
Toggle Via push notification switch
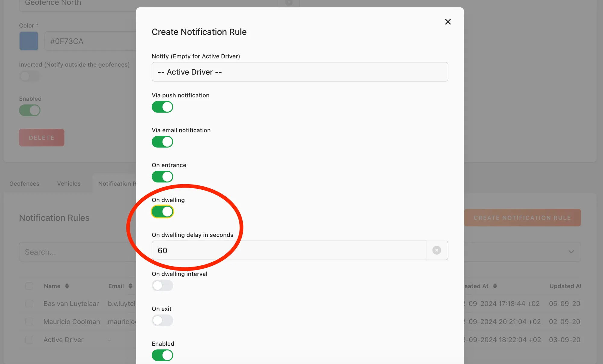pyautogui.click(x=162, y=107)
